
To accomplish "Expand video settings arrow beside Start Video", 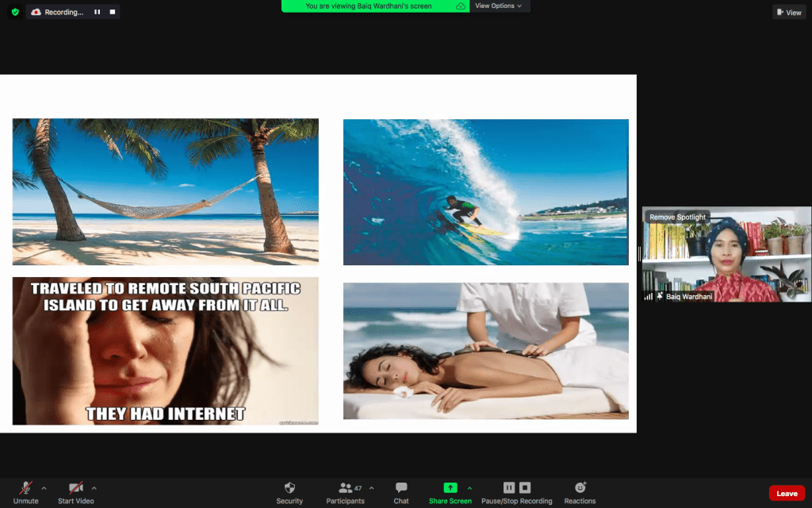I will tap(94, 488).
